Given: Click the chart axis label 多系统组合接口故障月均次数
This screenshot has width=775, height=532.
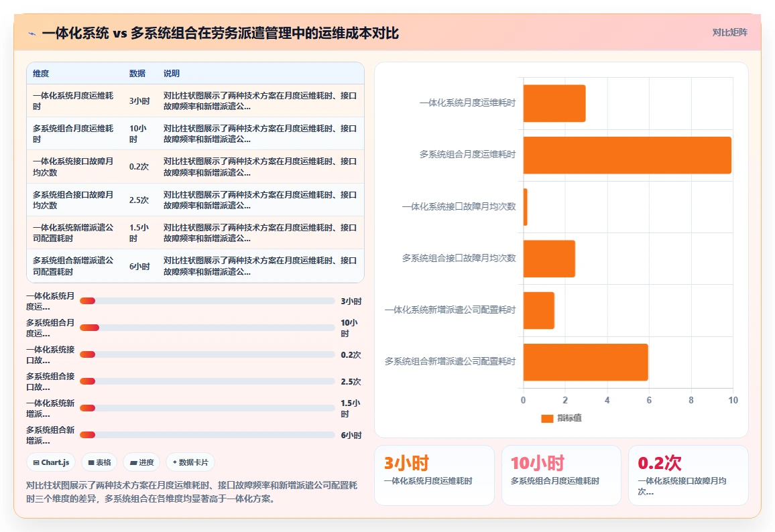Looking at the screenshot, I should [x=459, y=258].
